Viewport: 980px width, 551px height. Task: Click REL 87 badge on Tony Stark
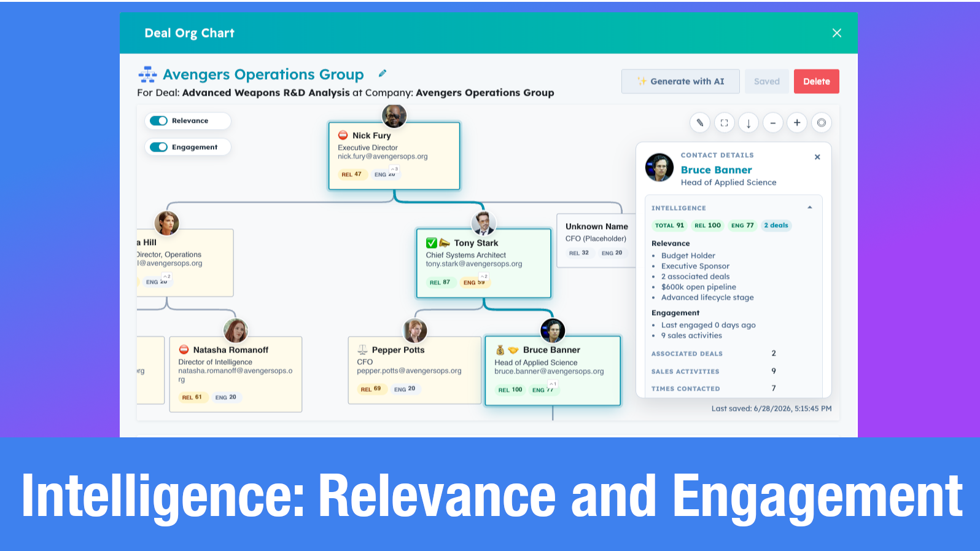pos(440,283)
